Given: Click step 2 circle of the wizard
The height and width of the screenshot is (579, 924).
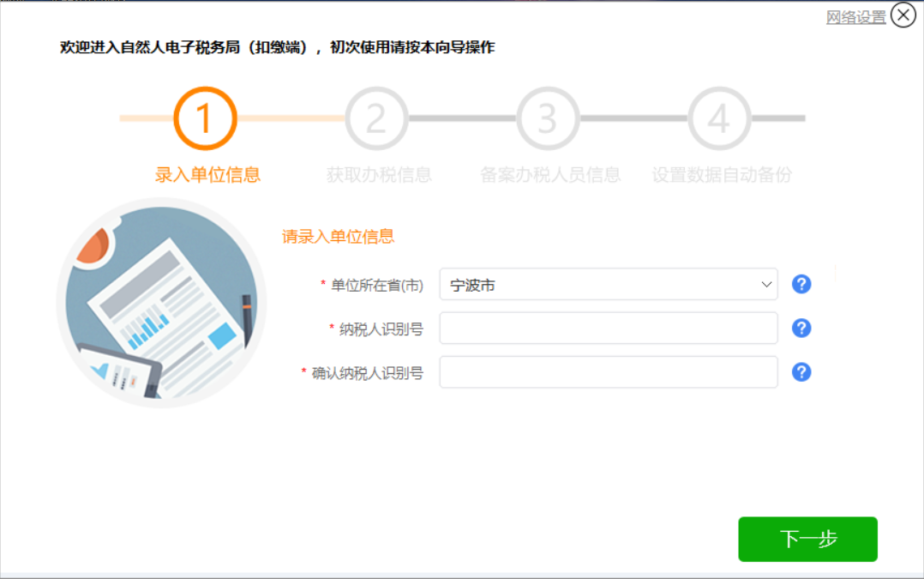Looking at the screenshot, I should pos(376,118).
